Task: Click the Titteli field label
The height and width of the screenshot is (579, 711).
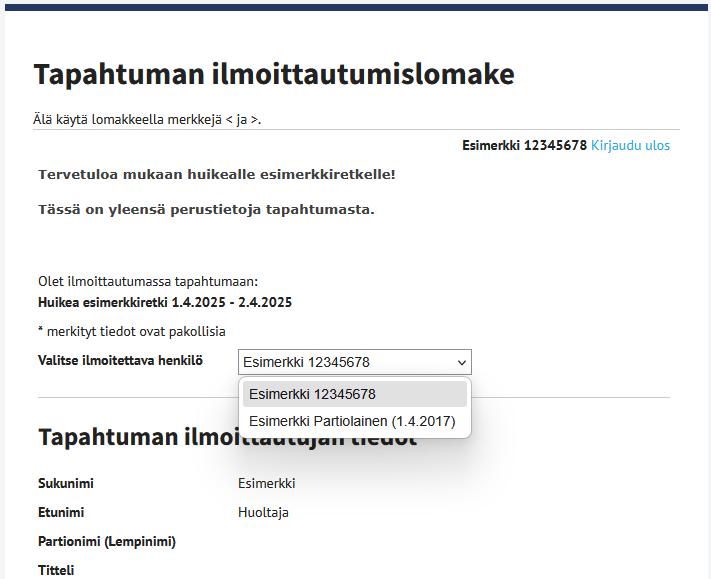Action: [56, 570]
